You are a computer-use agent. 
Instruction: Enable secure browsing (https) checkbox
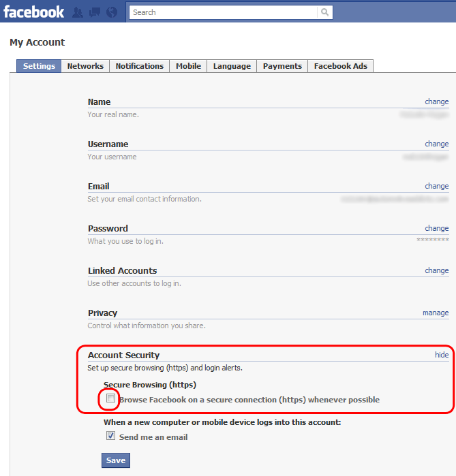pyautogui.click(x=110, y=399)
